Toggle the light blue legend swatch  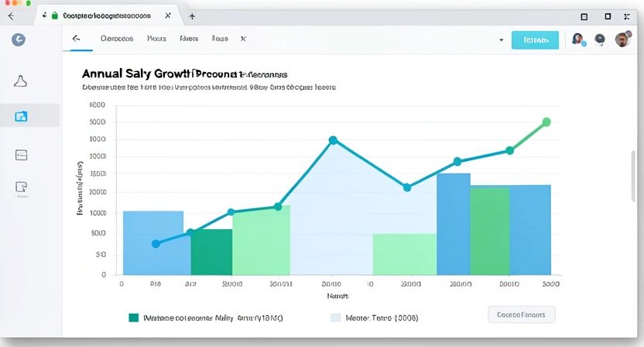click(x=335, y=317)
